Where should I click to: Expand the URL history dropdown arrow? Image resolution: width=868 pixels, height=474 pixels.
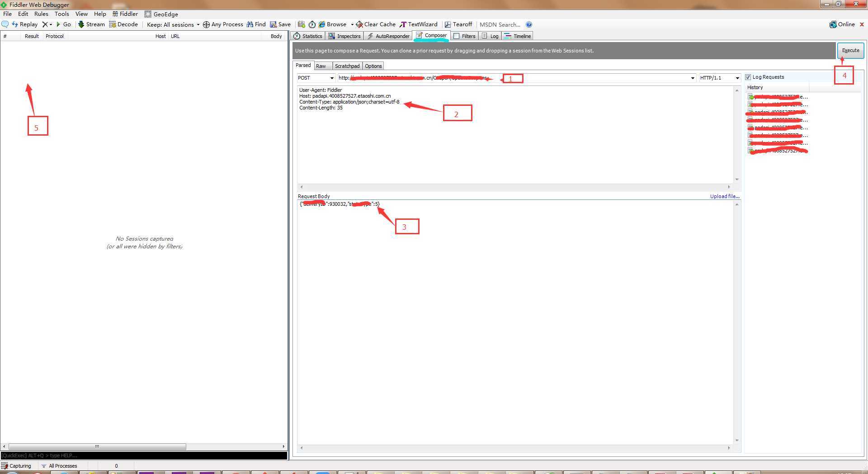(692, 78)
